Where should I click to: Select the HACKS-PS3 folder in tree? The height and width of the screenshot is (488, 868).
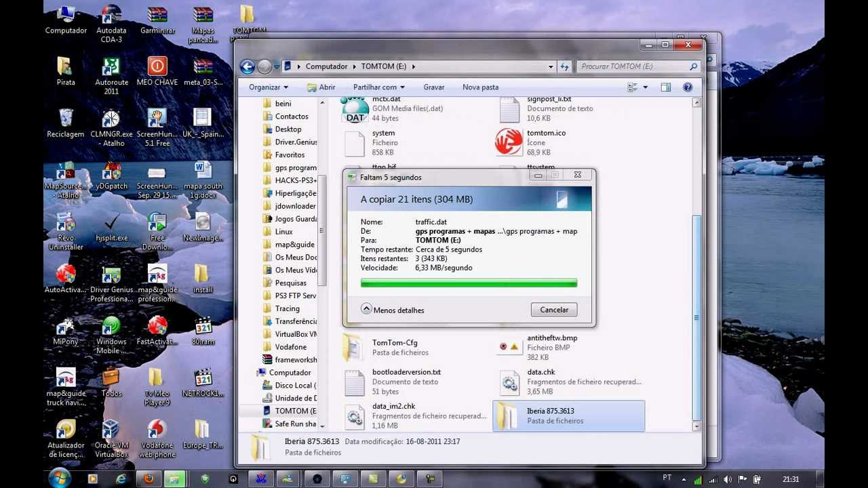coord(290,180)
